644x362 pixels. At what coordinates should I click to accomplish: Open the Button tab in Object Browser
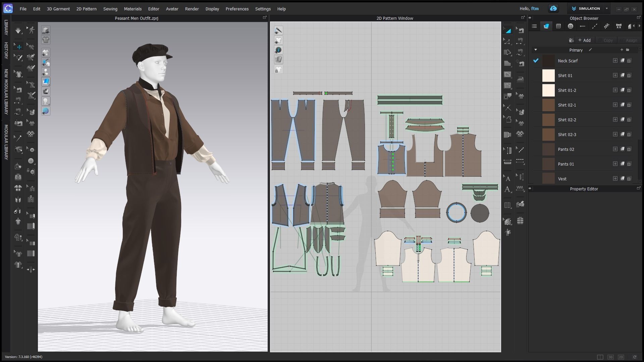point(570,26)
